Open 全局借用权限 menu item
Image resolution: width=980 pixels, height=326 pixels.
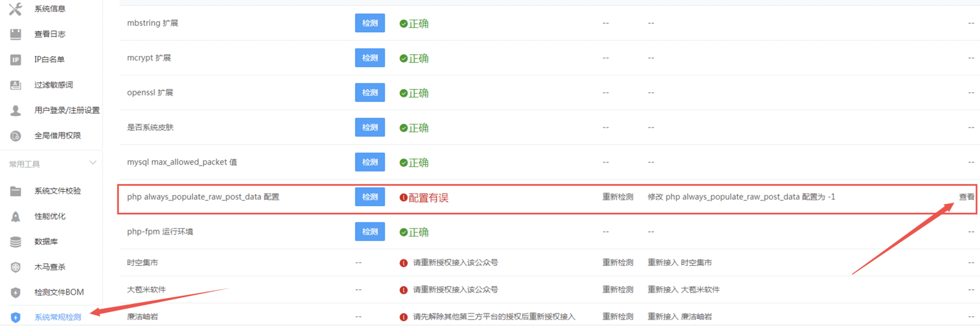tap(58, 136)
